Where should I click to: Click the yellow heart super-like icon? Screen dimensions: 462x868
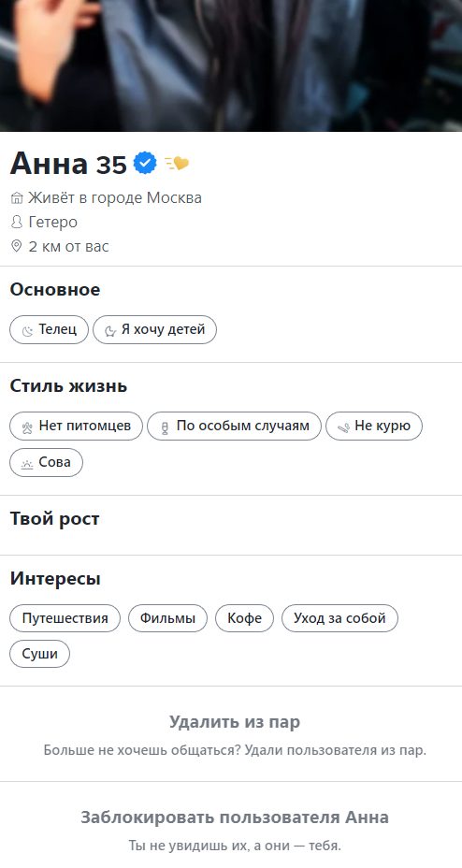tap(177, 164)
